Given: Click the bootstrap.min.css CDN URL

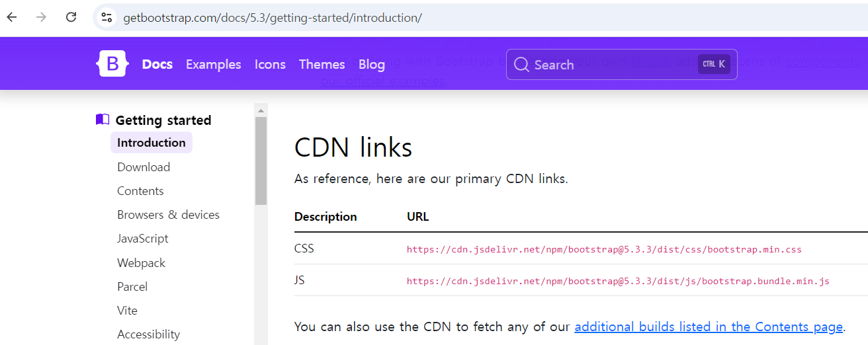Looking at the screenshot, I should click(x=604, y=250).
